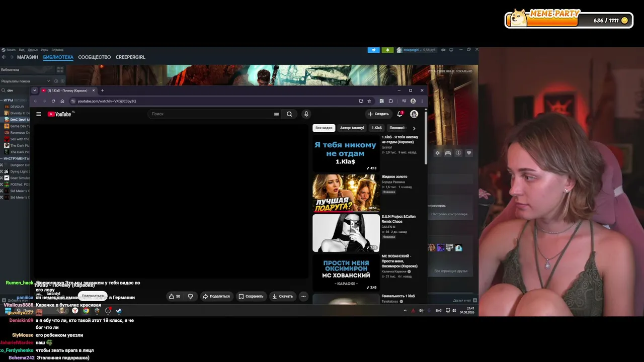This screenshot has height=362, width=644.
Task: Open the YouTube guide hamburger menu
Action: click(x=38, y=114)
